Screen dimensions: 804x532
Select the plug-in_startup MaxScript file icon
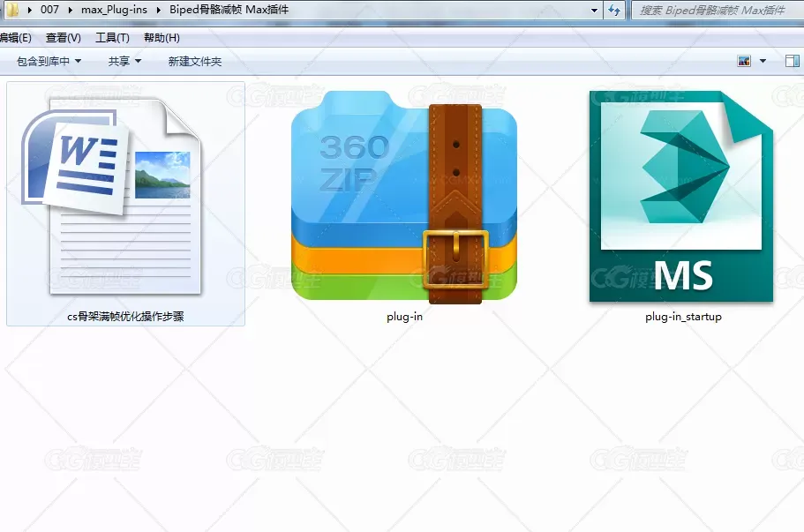681,196
